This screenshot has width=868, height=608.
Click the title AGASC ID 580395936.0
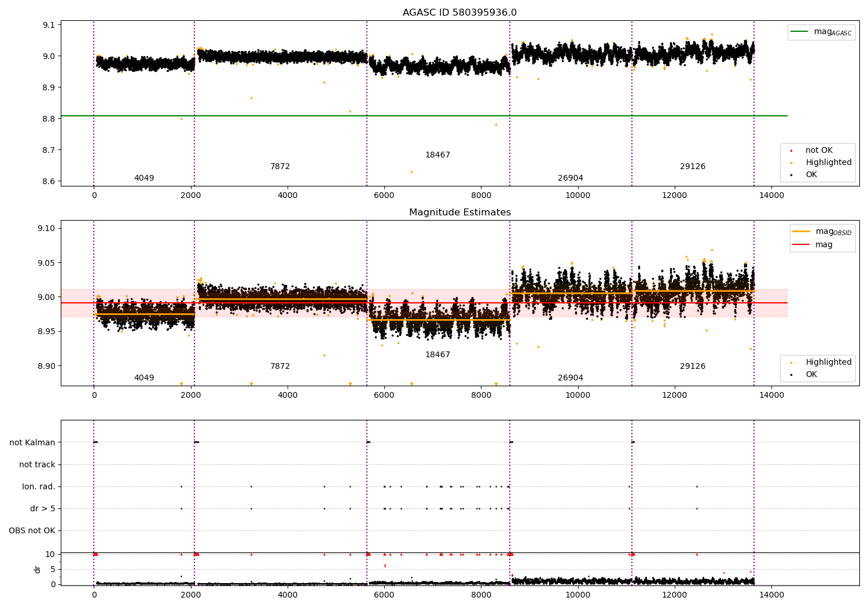(459, 13)
